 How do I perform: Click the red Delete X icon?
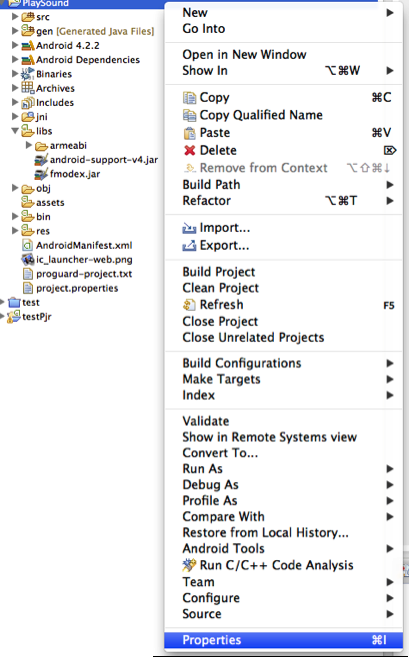pyautogui.click(x=189, y=150)
